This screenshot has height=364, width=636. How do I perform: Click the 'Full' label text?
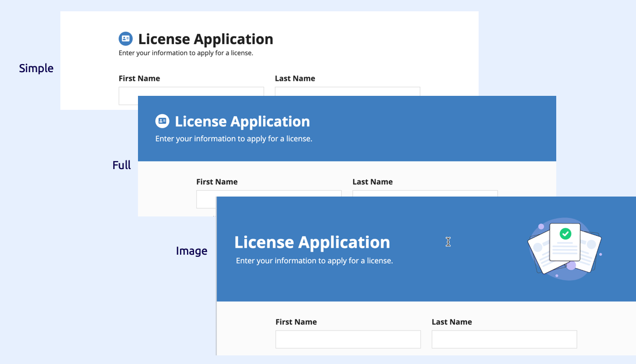[121, 165]
